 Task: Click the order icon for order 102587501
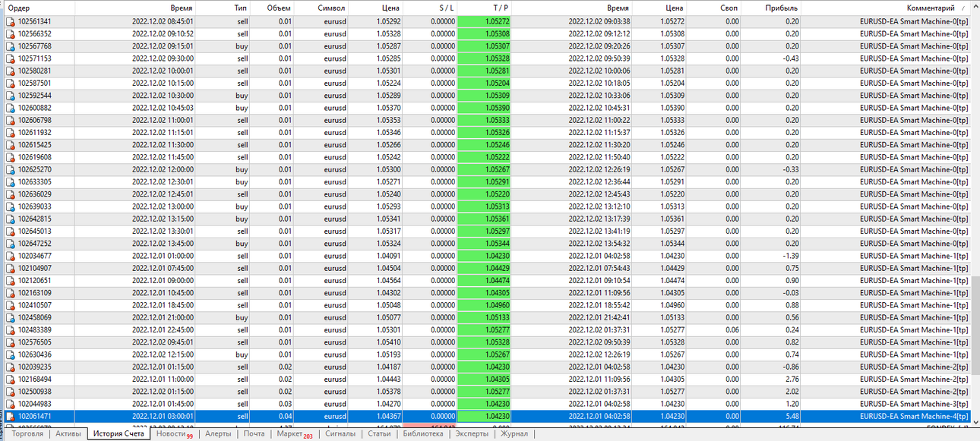point(11,83)
